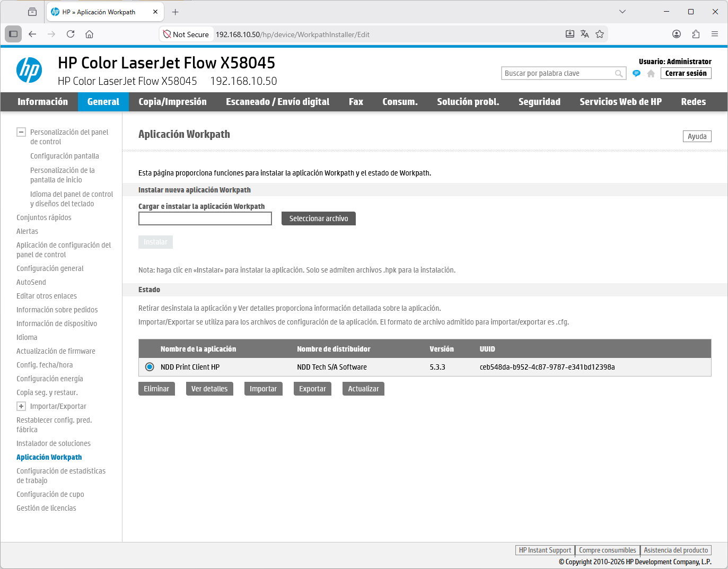Open Configuración pantalla in sidebar
728x569 pixels.
pos(65,156)
